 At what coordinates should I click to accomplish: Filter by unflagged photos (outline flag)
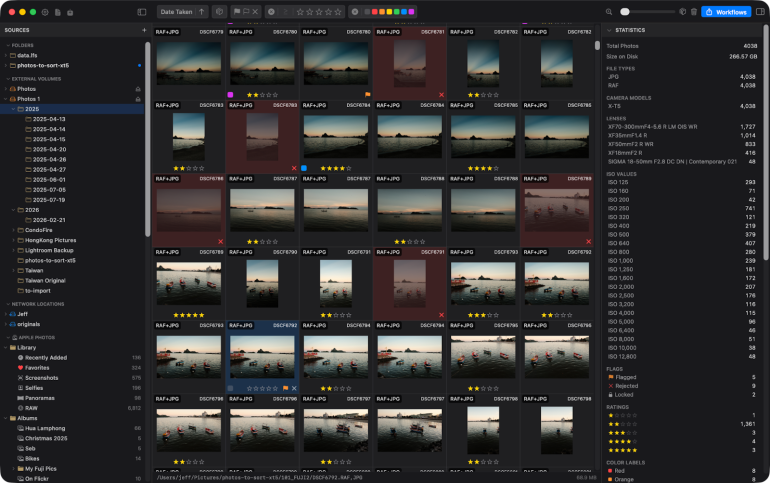click(246, 12)
